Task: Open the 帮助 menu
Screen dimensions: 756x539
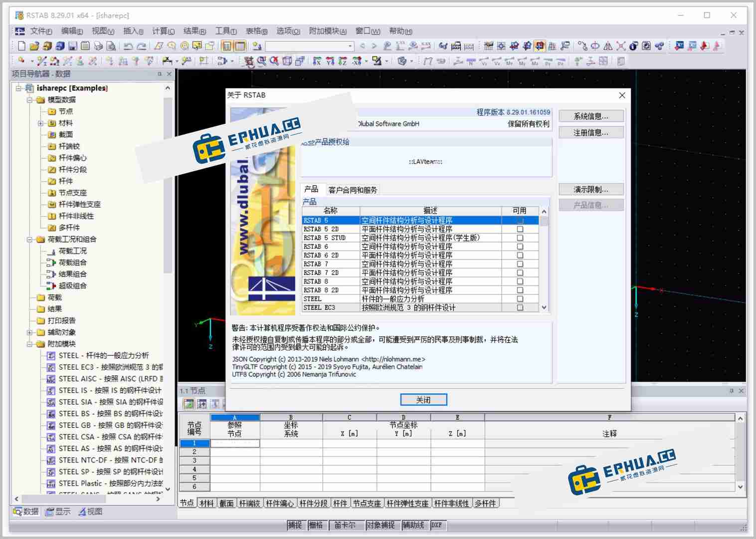Action: (400, 31)
